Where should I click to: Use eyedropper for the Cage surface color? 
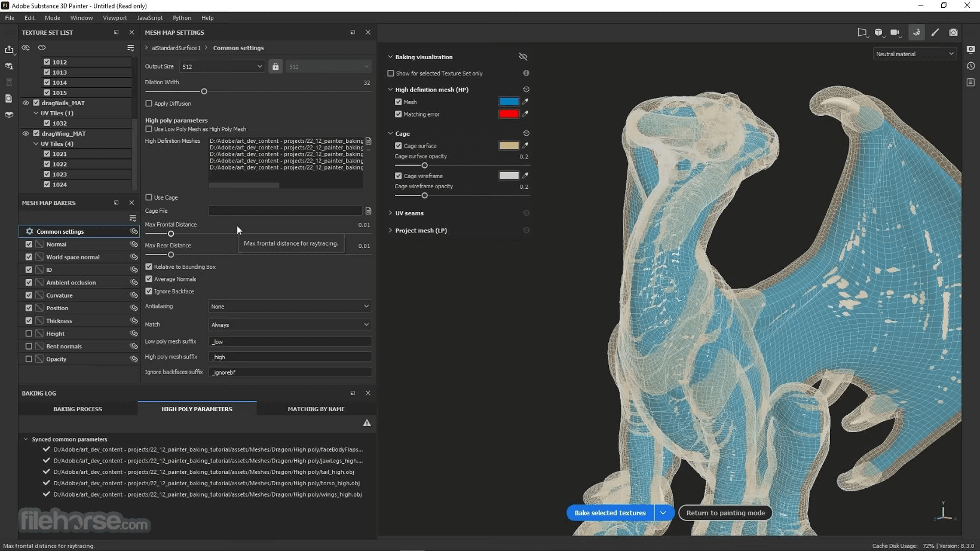click(525, 145)
